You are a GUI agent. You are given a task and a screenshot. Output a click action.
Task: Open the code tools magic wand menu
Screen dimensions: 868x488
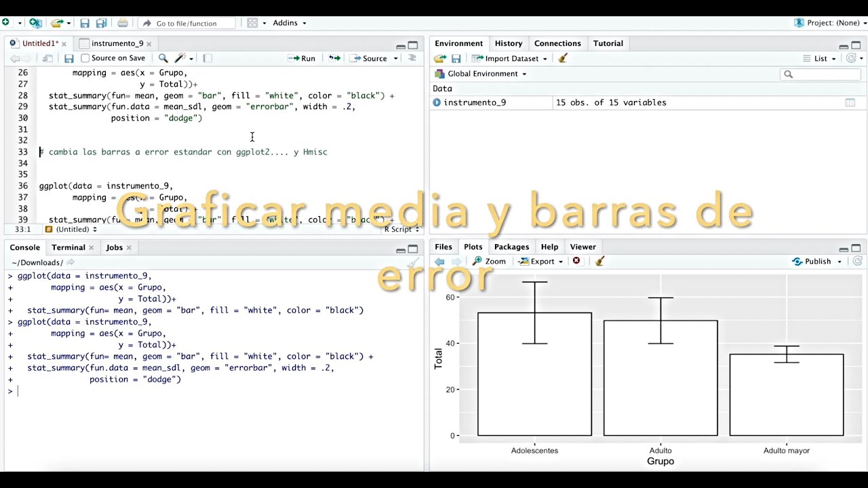tap(184, 58)
